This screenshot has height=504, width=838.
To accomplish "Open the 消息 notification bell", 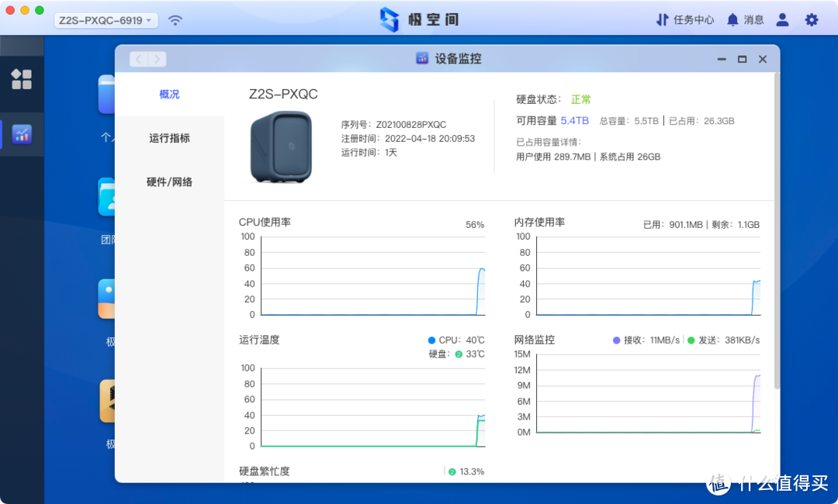I will coord(744,19).
